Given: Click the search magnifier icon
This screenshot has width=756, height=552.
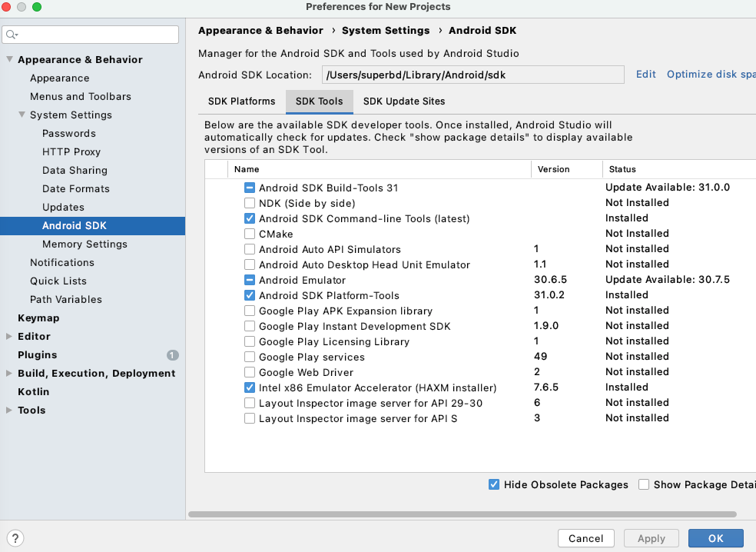Looking at the screenshot, I should coord(12,35).
